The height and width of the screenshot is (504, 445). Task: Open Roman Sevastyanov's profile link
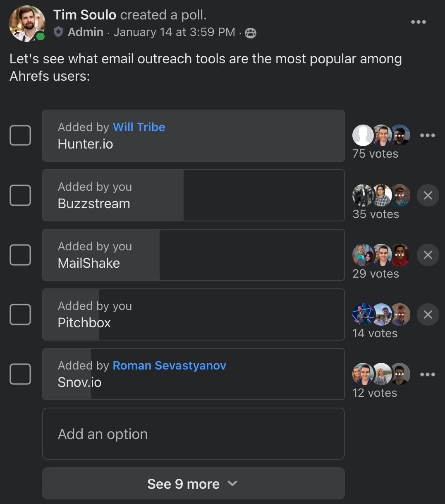pyautogui.click(x=169, y=365)
